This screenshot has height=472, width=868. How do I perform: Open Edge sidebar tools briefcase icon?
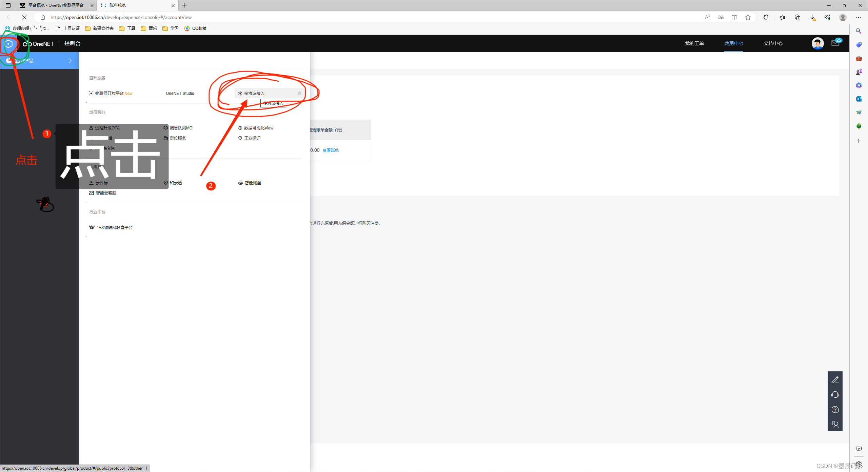pyautogui.click(x=859, y=58)
